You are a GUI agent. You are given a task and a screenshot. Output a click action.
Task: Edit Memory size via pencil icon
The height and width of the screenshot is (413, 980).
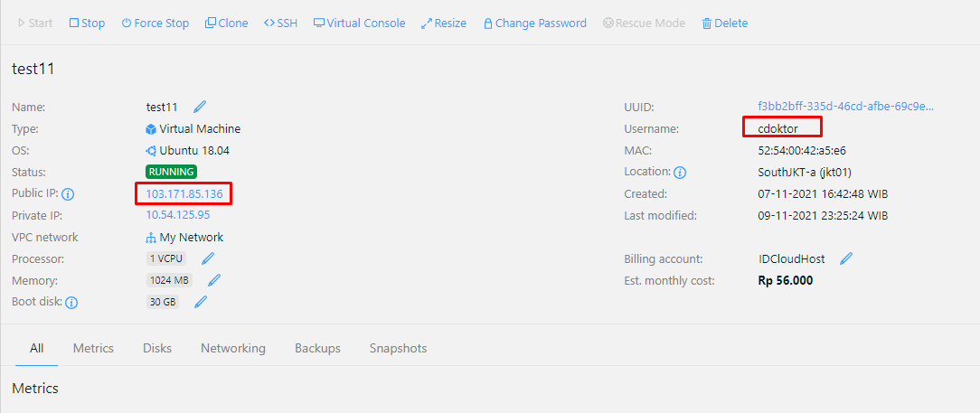[x=214, y=280]
